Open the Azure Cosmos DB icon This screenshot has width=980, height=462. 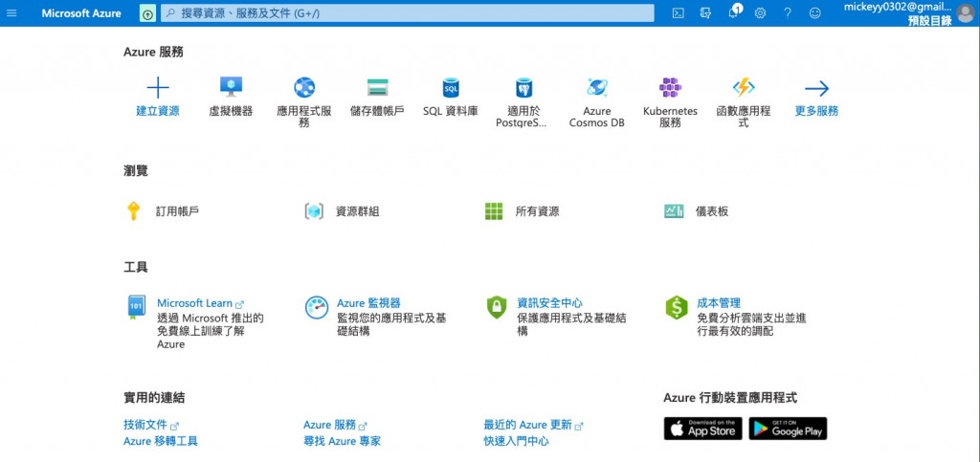(597, 87)
